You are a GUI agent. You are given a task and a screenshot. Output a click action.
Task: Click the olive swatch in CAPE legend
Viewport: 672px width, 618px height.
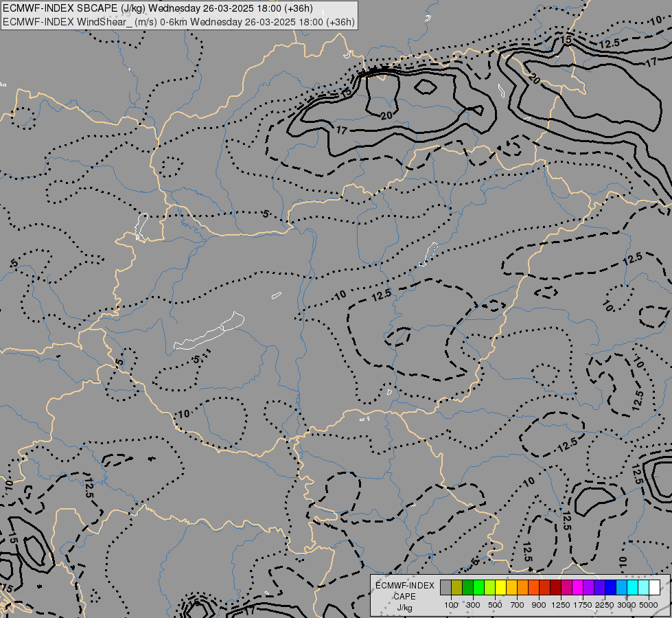coord(457,587)
